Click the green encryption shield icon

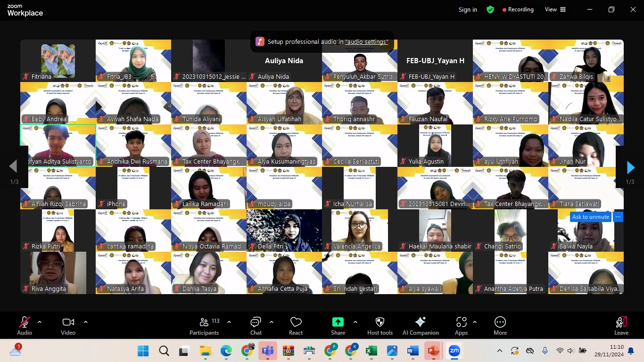[490, 9]
